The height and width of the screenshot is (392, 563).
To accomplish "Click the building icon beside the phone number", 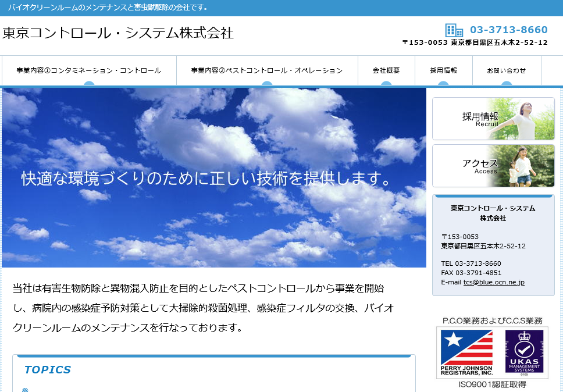I will (x=454, y=30).
